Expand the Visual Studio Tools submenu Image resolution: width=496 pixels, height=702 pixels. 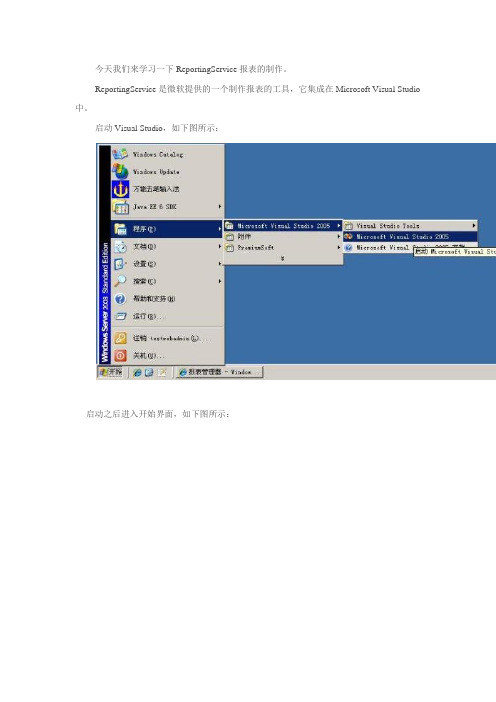click(x=410, y=226)
